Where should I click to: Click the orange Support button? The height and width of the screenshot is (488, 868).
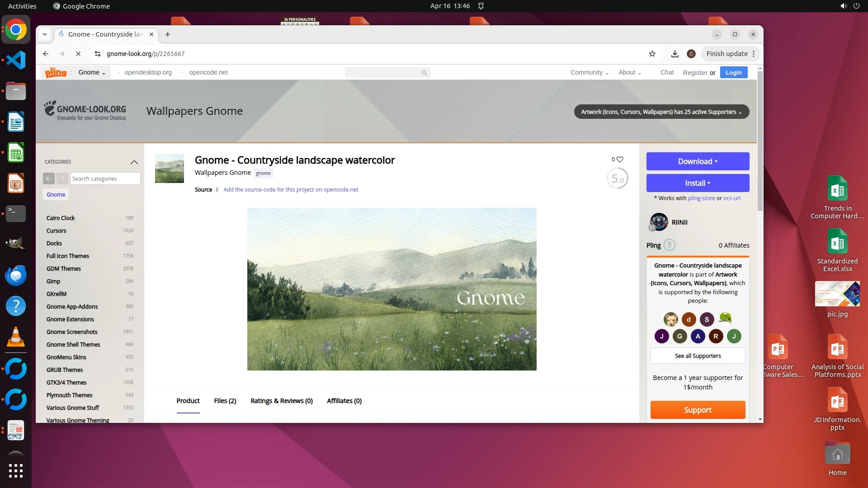(698, 410)
